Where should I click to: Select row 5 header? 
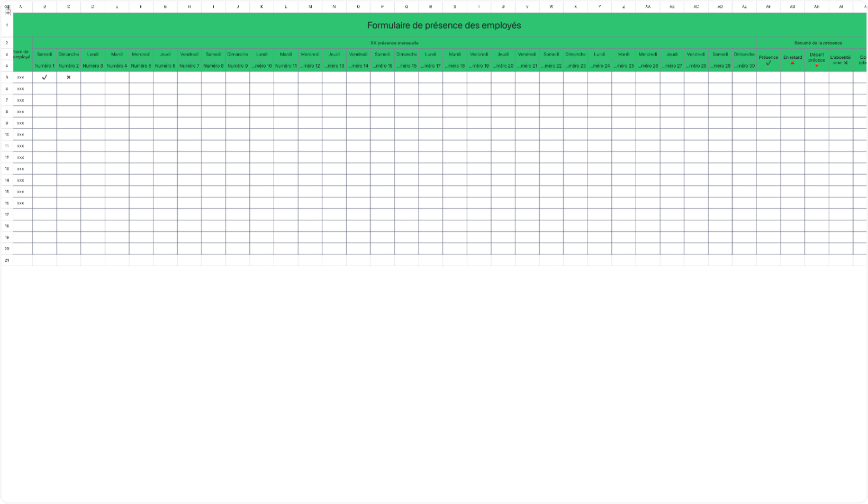tap(7, 77)
